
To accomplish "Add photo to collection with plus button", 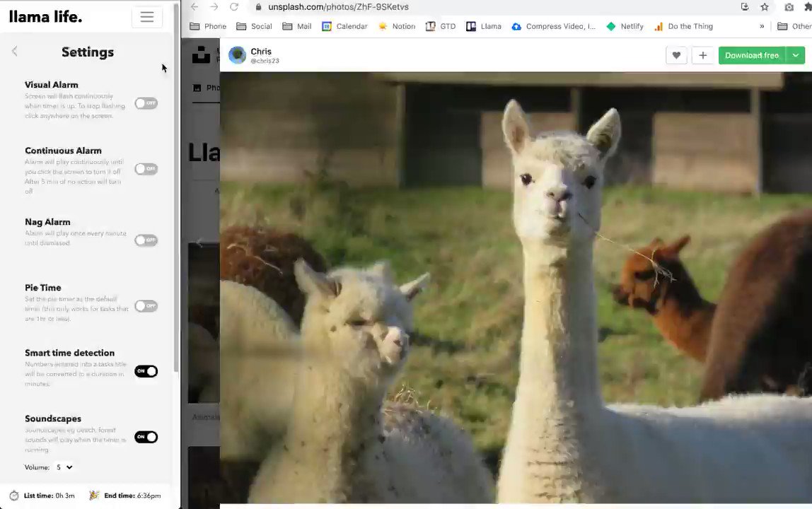I will [703, 55].
